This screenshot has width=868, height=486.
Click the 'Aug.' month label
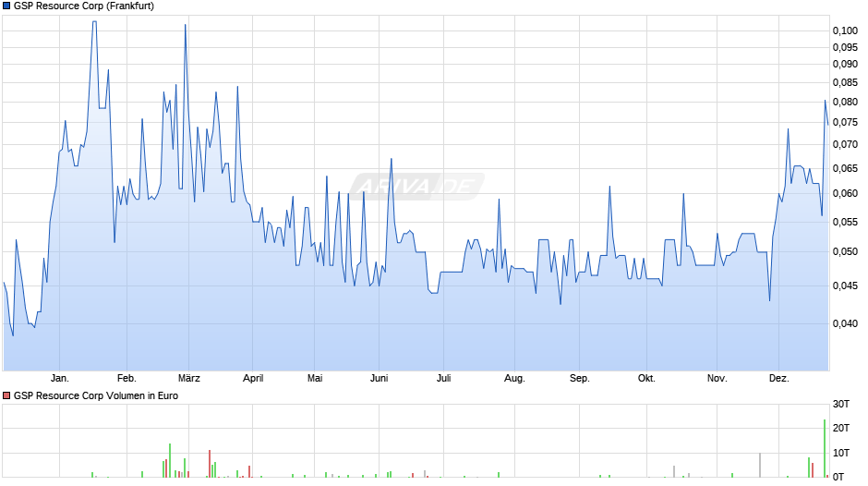515,379
